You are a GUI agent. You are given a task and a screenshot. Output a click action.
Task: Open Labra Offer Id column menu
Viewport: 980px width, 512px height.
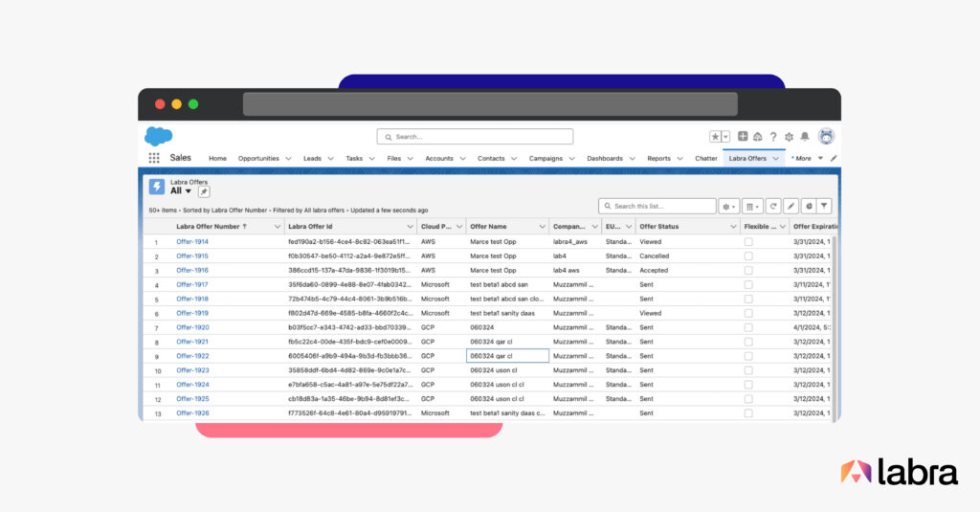[x=410, y=227]
